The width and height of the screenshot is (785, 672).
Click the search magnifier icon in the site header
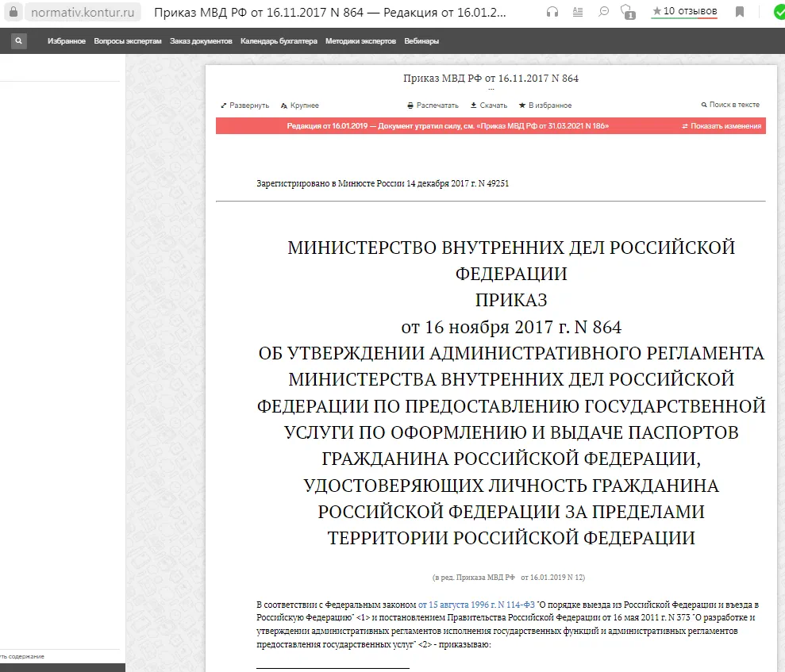[x=17, y=41]
